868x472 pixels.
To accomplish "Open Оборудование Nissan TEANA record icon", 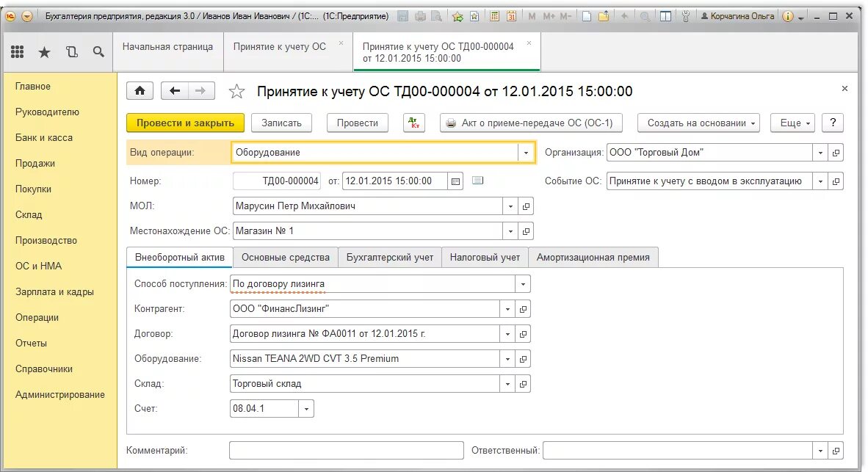I will [x=523, y=358].
